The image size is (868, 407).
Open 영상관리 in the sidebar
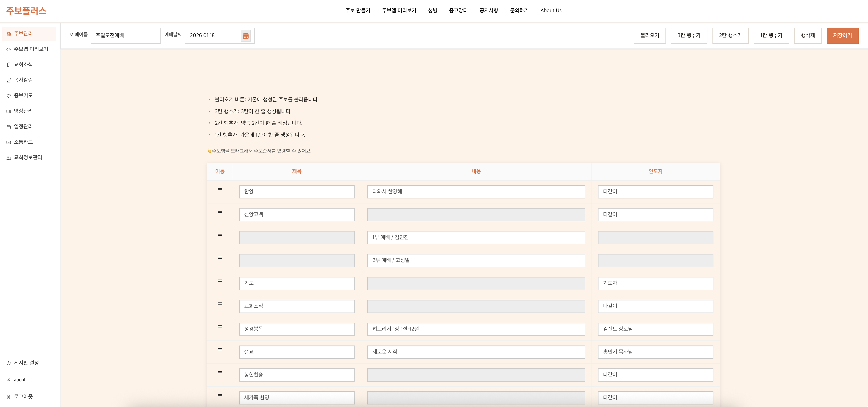point(23,111)
